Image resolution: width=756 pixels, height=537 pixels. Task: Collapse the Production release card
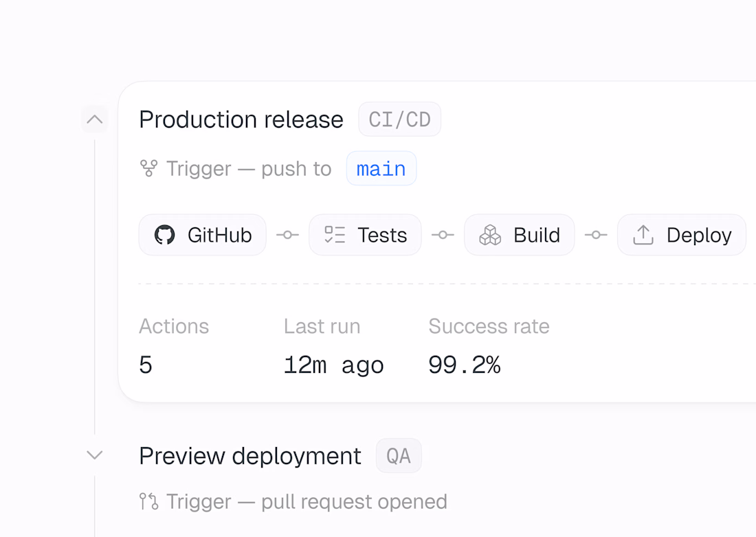(95, 119)
